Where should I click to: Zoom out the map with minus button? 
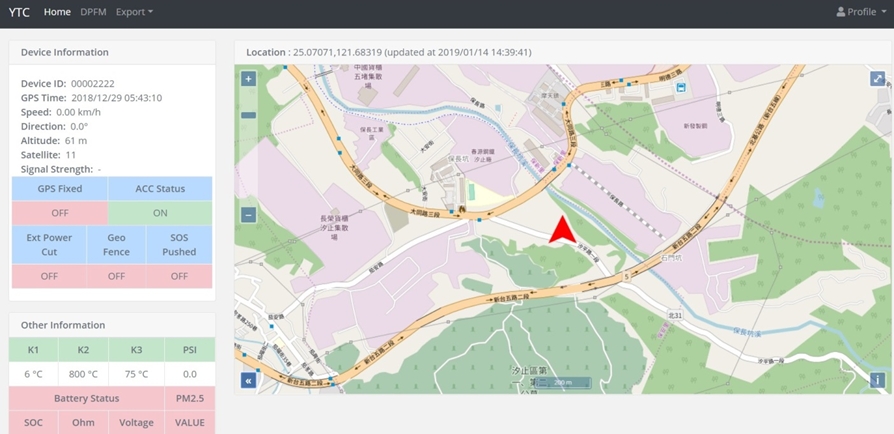tap(248, 215)
